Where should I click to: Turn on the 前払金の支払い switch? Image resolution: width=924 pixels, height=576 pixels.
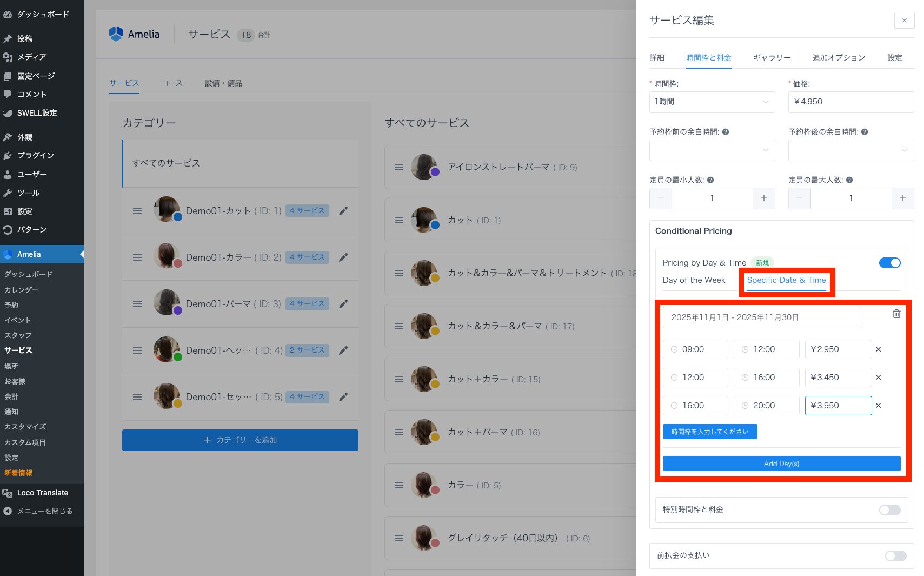tap(895, 555)
